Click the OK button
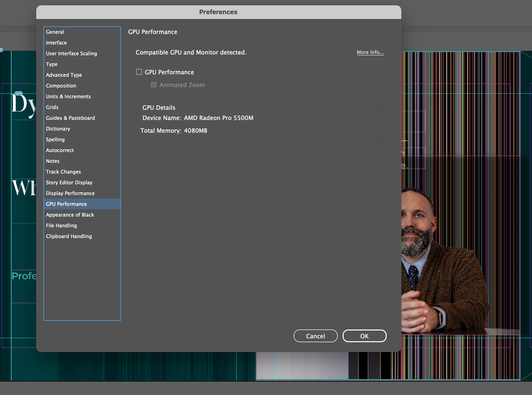Screen dimensions: 532x395 click(x=364, y=336)
